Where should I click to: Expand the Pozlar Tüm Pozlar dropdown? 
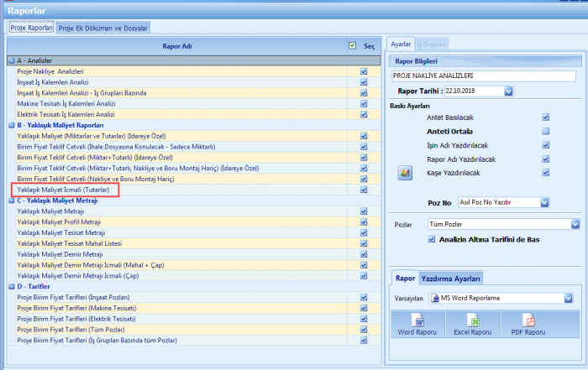pyautogui.click(x=575, y=225)
